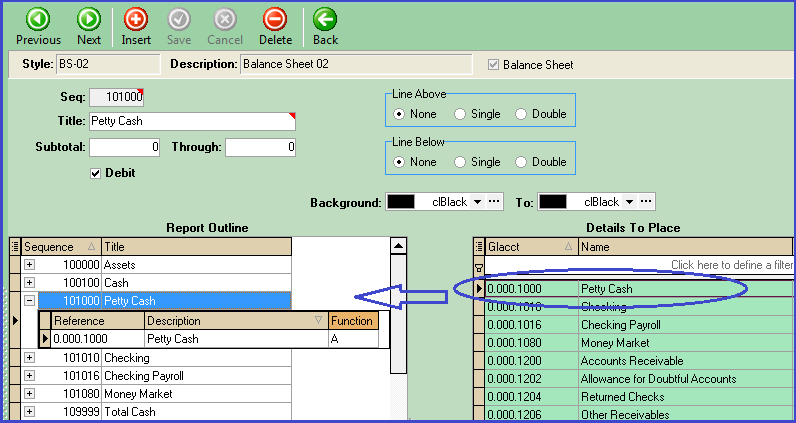796x423 pixels.
Task: Select the 0.000.1000 reference detail row
Action: point(215,339)
